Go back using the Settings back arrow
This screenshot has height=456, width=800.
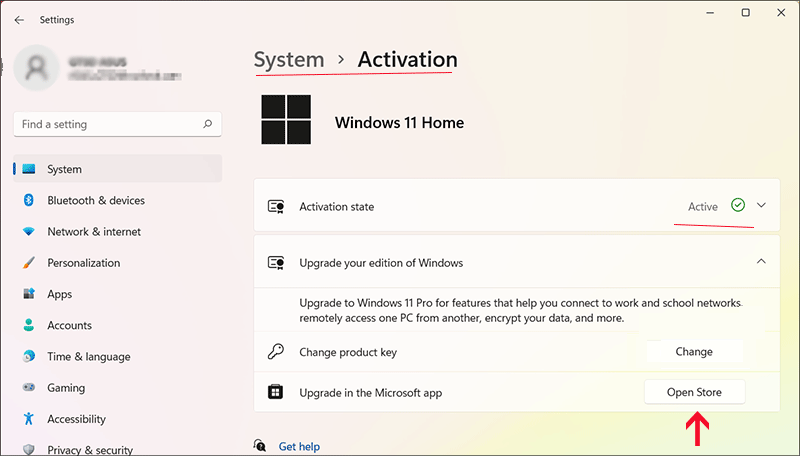pyautogui.click(x=19, y=20)
